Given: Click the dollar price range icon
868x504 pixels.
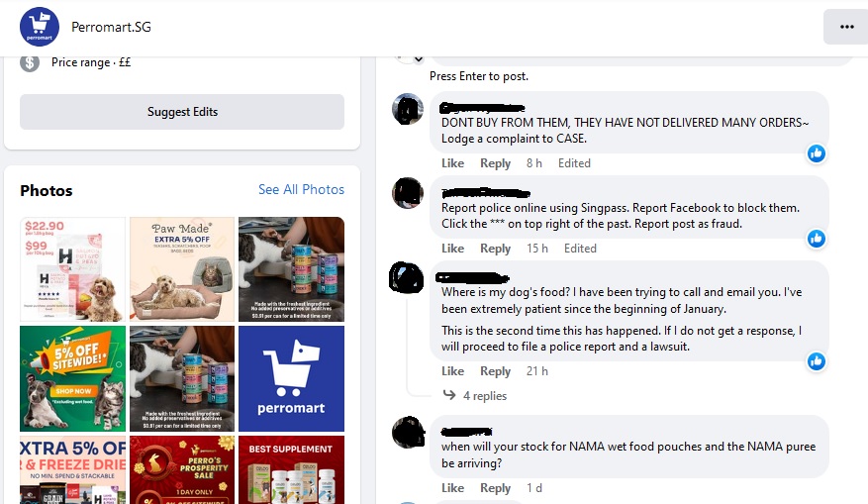Looking at the screenshot, I should click(x=30, y=62).
